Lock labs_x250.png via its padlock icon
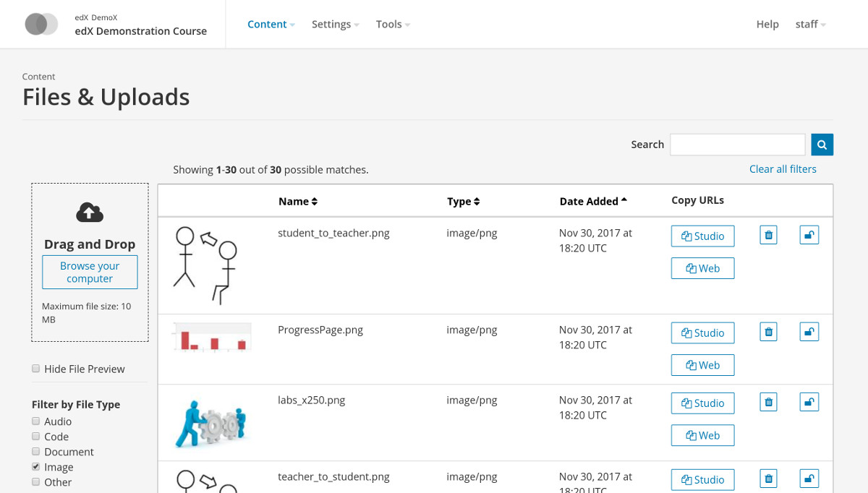 [809, 402]
